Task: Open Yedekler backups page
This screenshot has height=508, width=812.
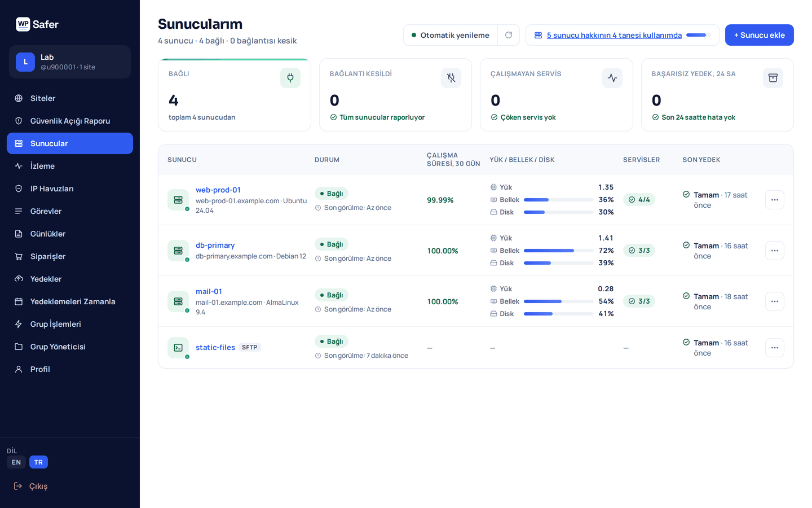Action: point(70,279)
